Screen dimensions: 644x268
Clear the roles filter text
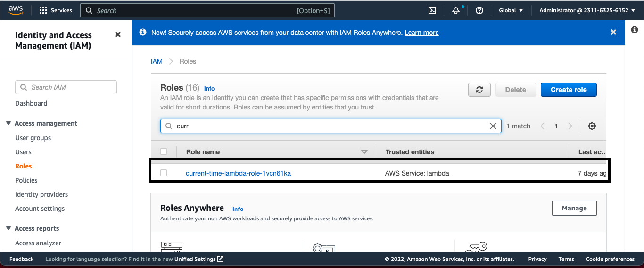pos(493,126)
